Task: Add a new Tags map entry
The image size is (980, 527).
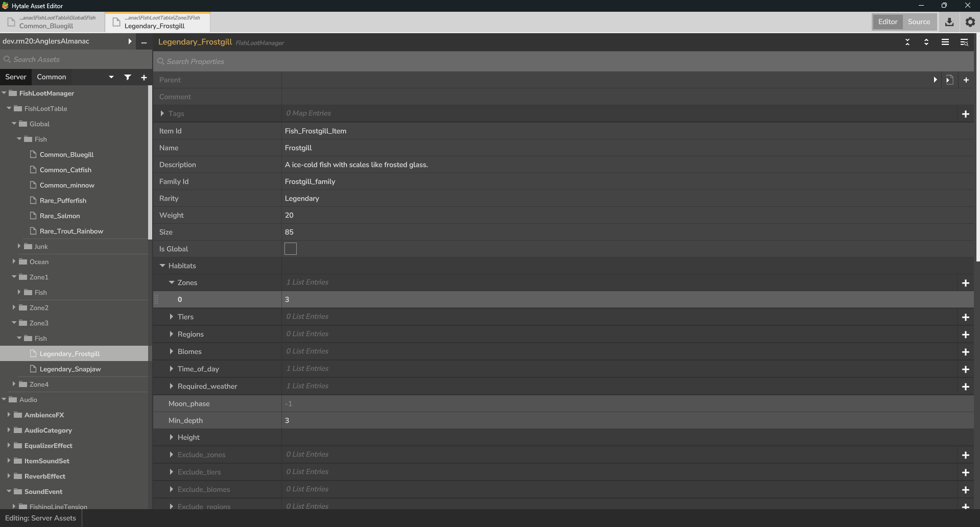Action: [x=965, y=114]
